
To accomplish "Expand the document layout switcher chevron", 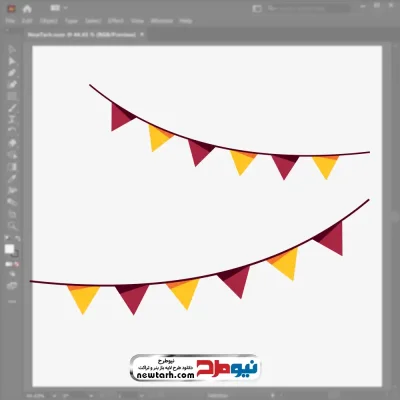I will pos(65,8).
